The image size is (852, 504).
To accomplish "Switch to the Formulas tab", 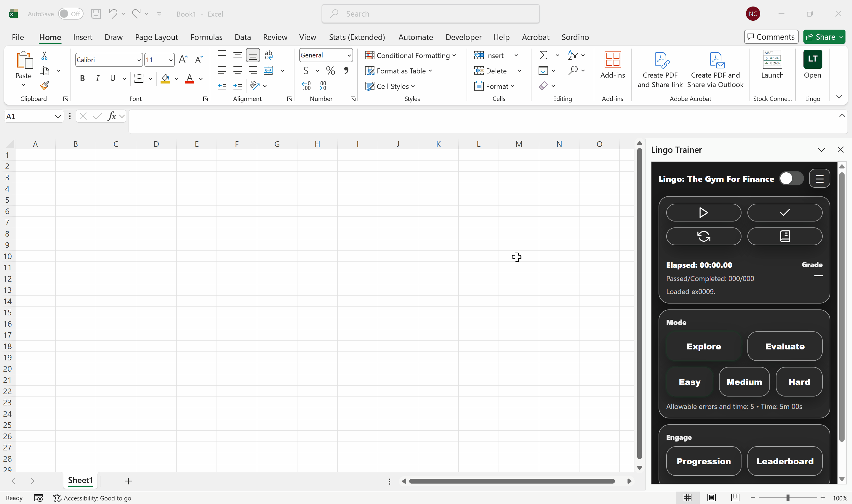I will [x=206, y=37].
